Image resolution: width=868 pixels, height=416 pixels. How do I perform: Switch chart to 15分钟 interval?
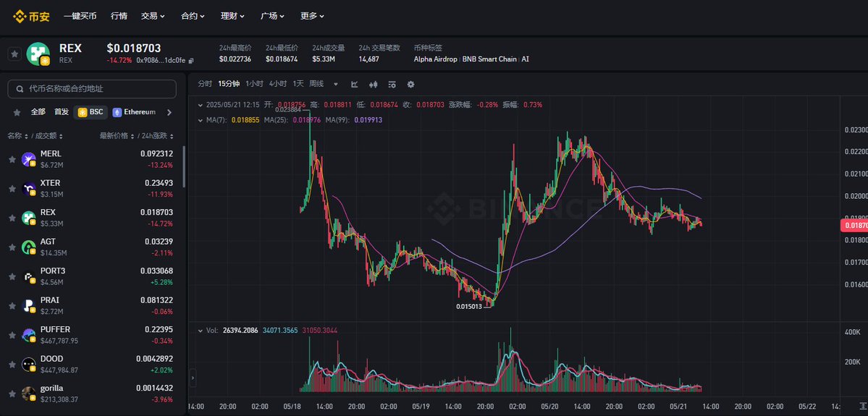pyautogui.click(x=229, y=84)
